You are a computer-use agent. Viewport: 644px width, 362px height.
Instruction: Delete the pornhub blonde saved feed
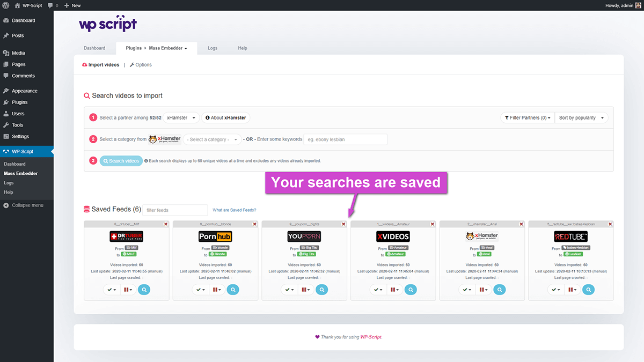(254, 224)
